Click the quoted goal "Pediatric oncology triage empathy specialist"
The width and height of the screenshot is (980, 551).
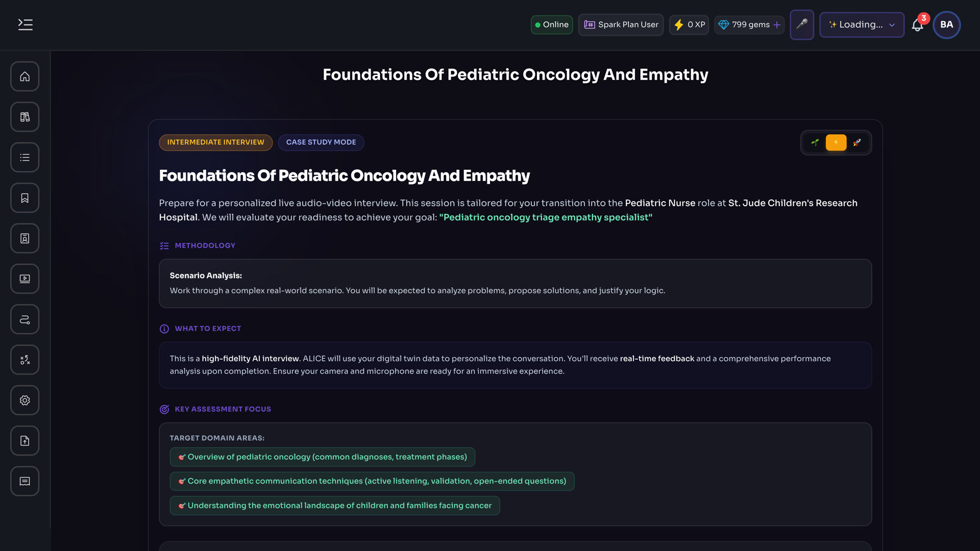[546, 217]
